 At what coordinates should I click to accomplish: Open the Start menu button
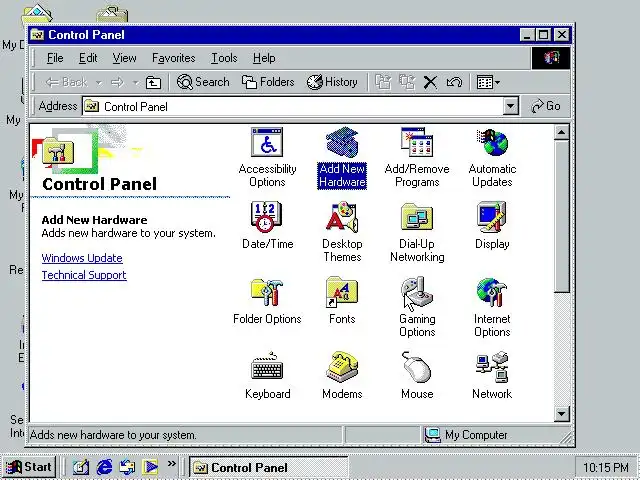(29, 467)
